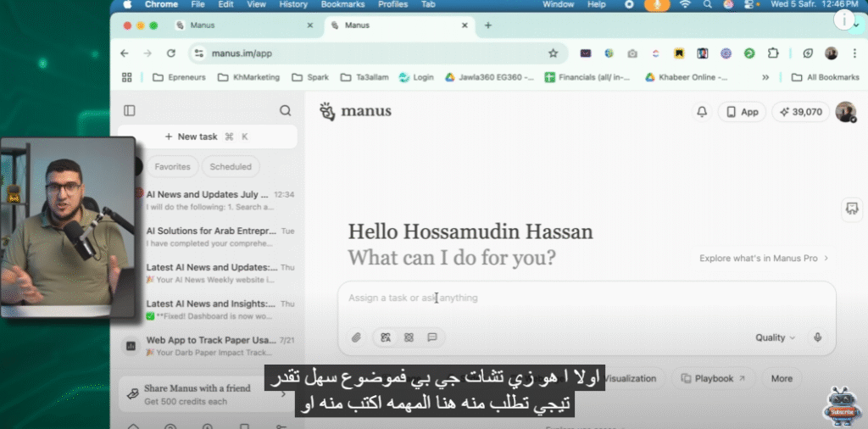
Task: Open the Epreneurs bookmarks folder
Action: pos(179,77)
